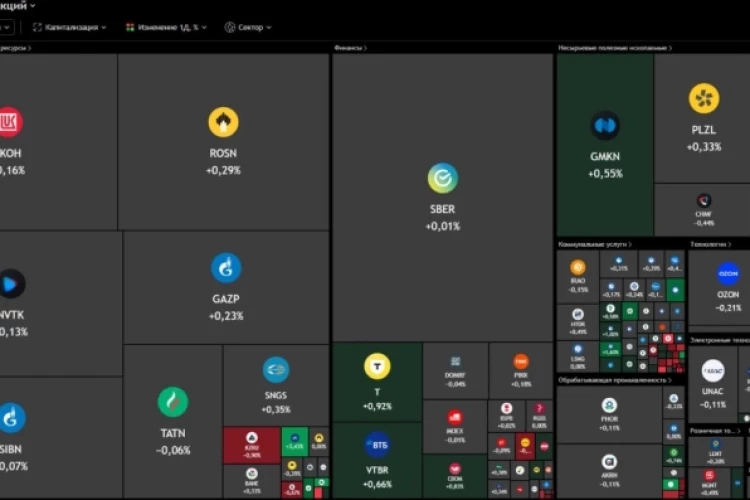Expand the Финансы sector header

351,48
